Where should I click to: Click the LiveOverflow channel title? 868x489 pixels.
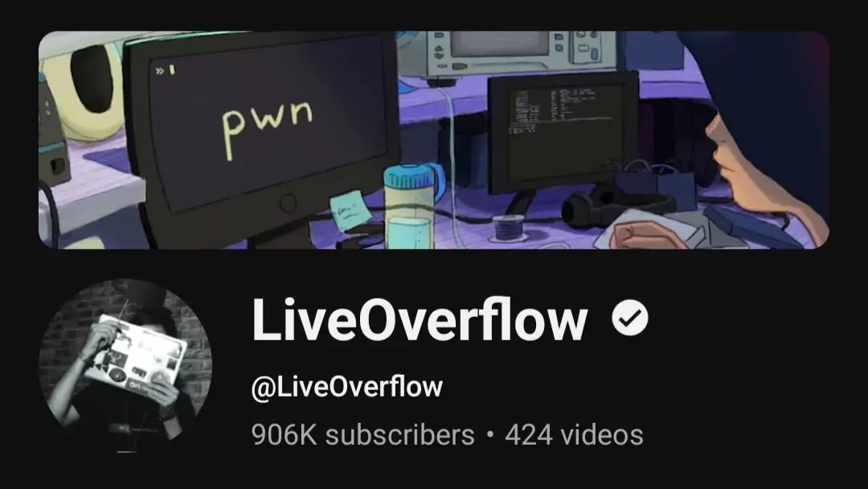tap(420, 319)
